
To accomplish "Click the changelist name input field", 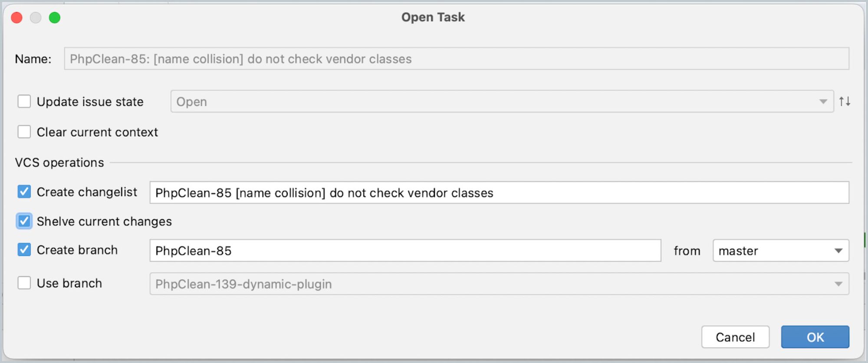I will [x=499, y=192].
